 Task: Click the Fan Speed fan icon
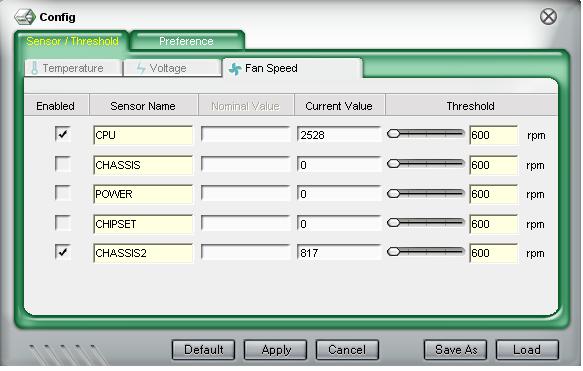pos(235,69)
